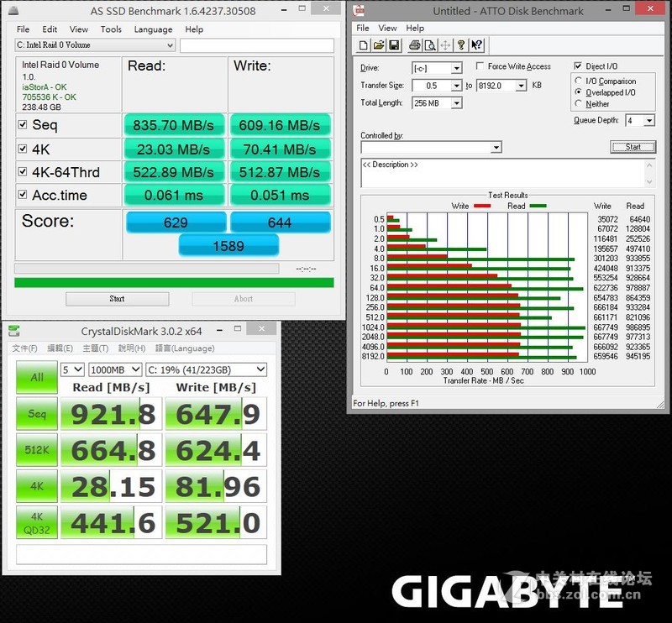Image resolution: width=672 pixels, height=623 pixels.
Task: Open the Help menu in ATTO
Action: tap(415, 28)
